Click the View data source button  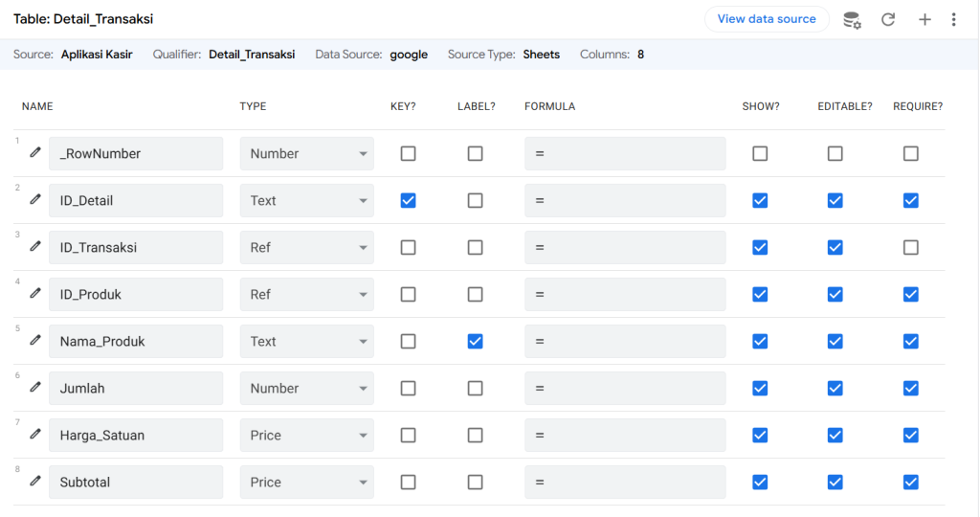pos(767,19)
